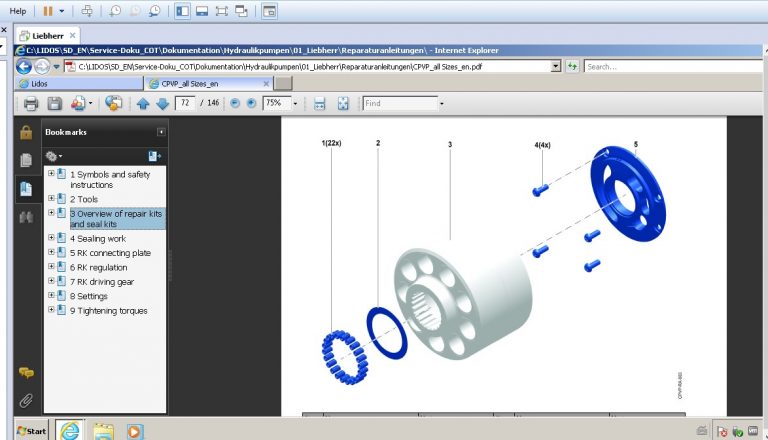Select the CPVP_all Sizes_en tab

(209, 84)
